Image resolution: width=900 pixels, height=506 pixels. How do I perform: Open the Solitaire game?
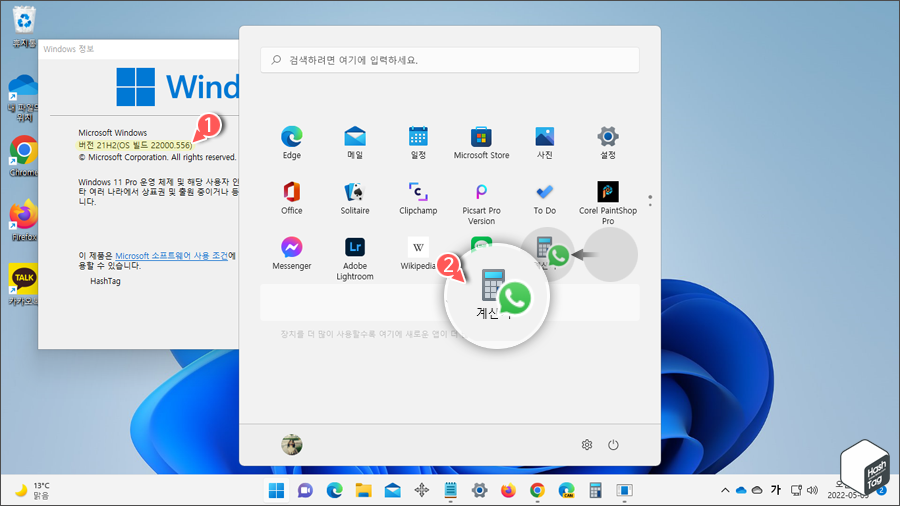[355, 198]
